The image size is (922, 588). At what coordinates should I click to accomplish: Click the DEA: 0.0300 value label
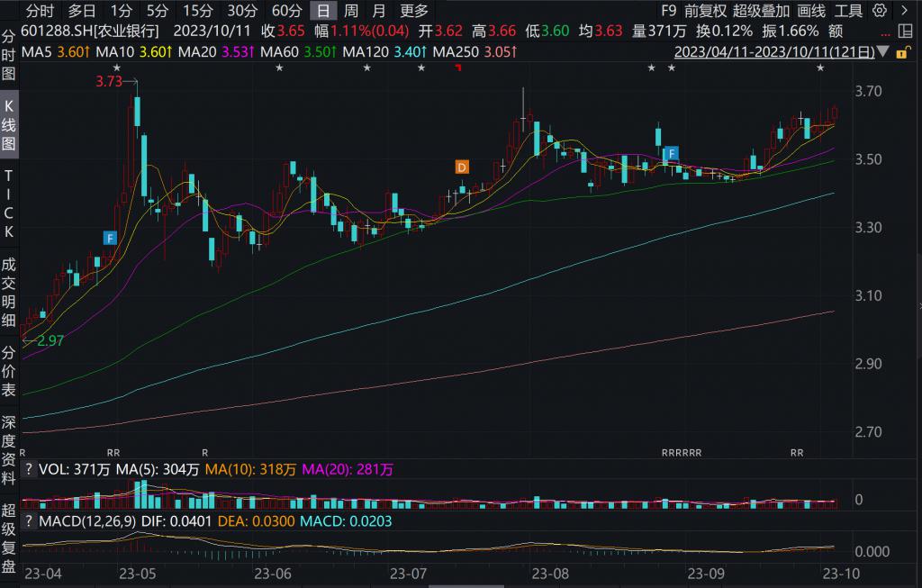[257, 521]
